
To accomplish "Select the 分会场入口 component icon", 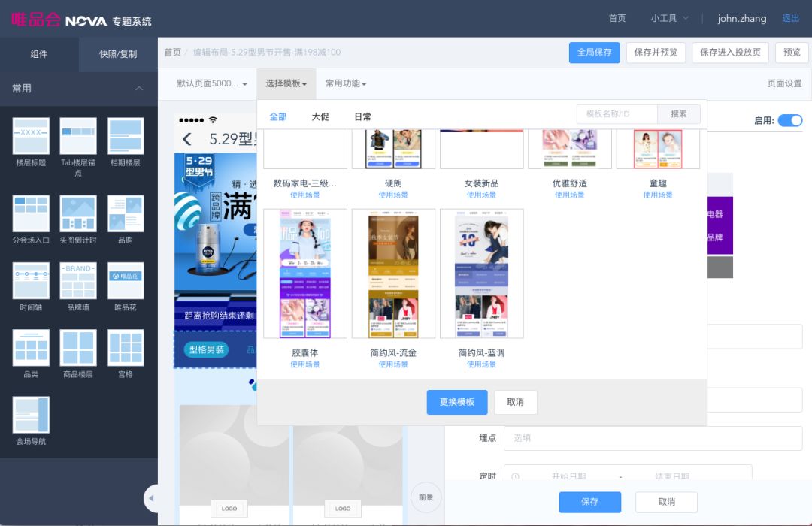I will point(30,214).
